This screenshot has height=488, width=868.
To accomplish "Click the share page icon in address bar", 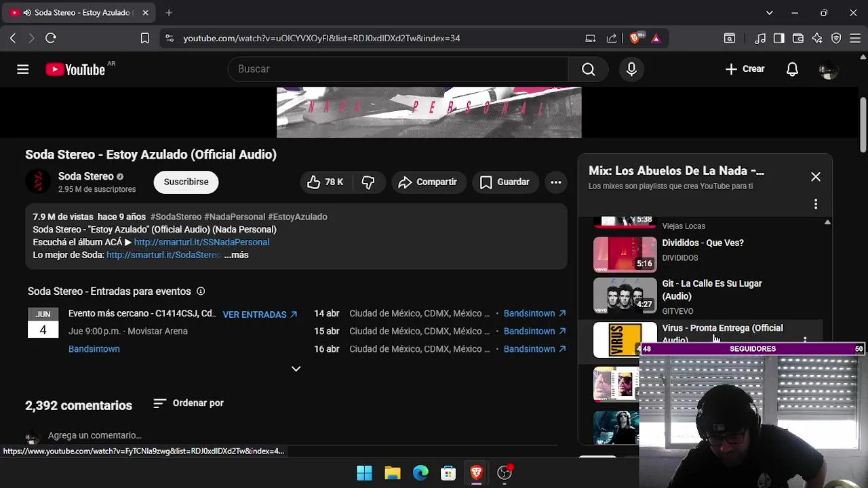I will pos(612,39).
